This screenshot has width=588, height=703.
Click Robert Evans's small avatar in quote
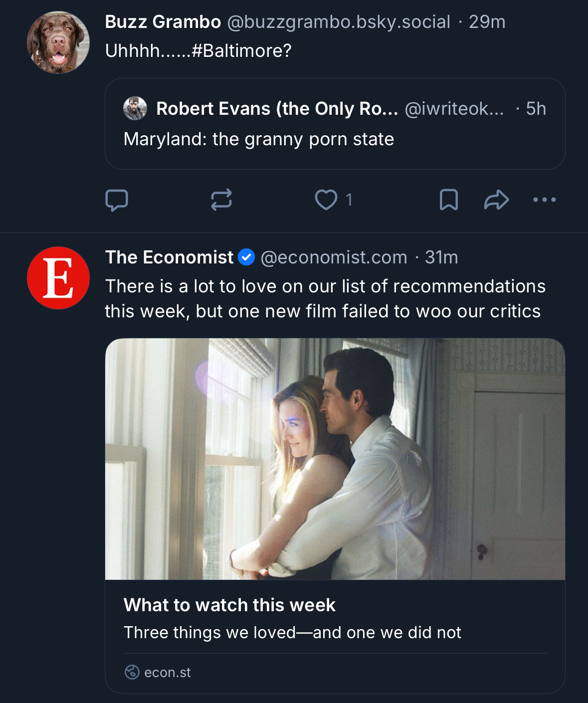click(135, 109)
